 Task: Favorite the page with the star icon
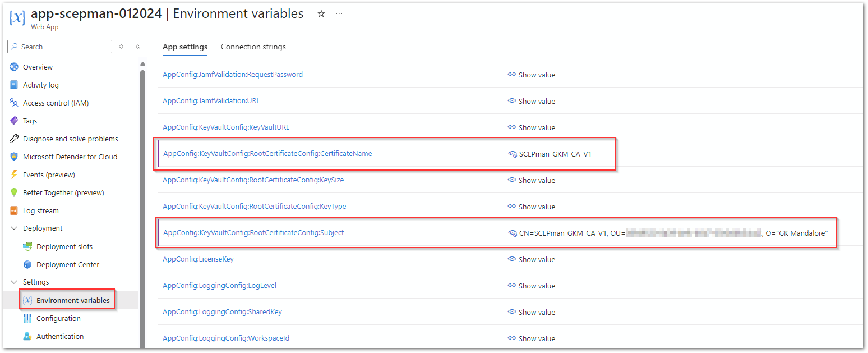coord(321,14)
